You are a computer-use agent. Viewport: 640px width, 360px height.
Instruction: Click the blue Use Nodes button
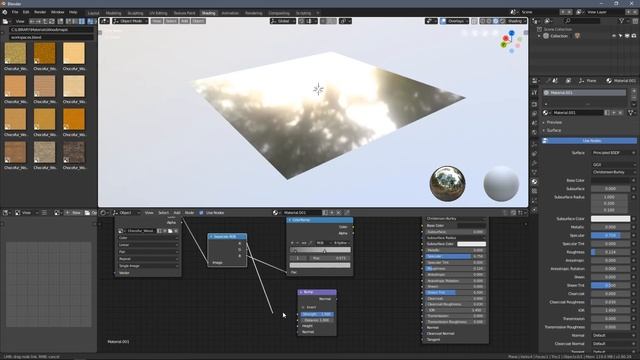tap(589, 141)
